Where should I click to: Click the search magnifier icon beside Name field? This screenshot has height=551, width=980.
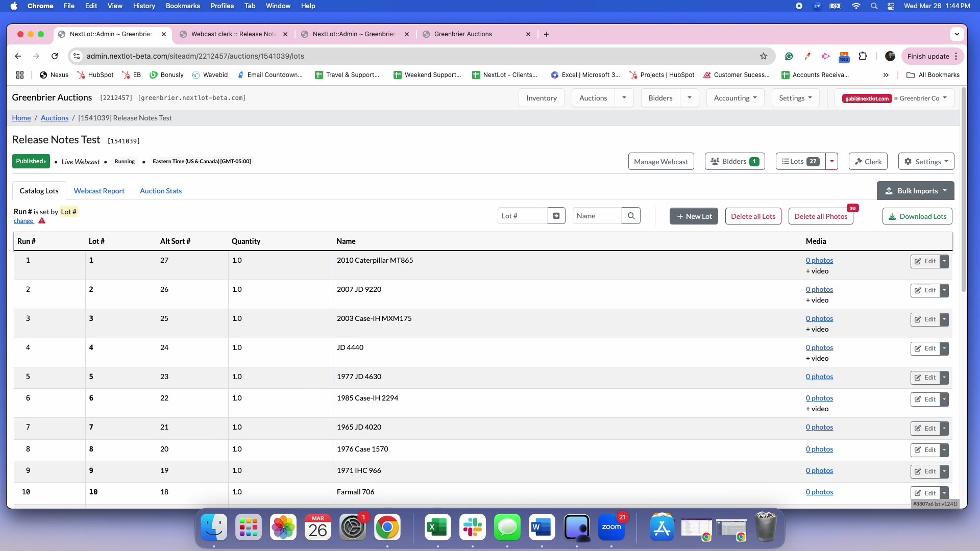pyautogui.click(x=631, y=216)
